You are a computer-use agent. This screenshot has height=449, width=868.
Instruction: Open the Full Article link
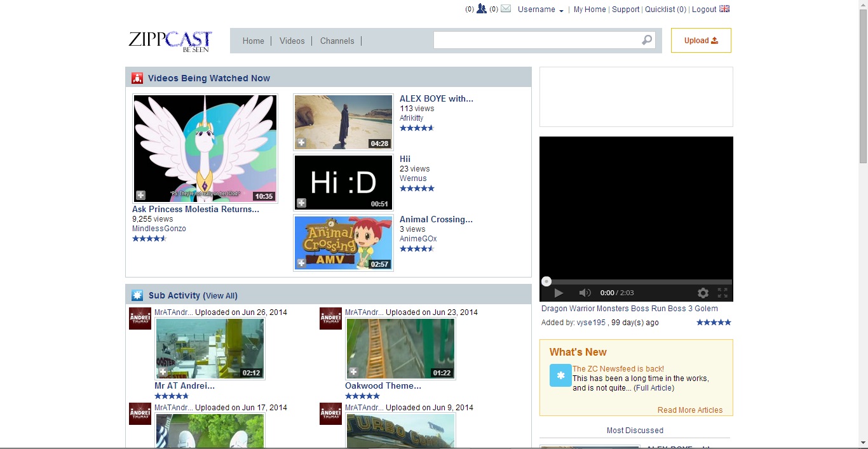[654, 388]
